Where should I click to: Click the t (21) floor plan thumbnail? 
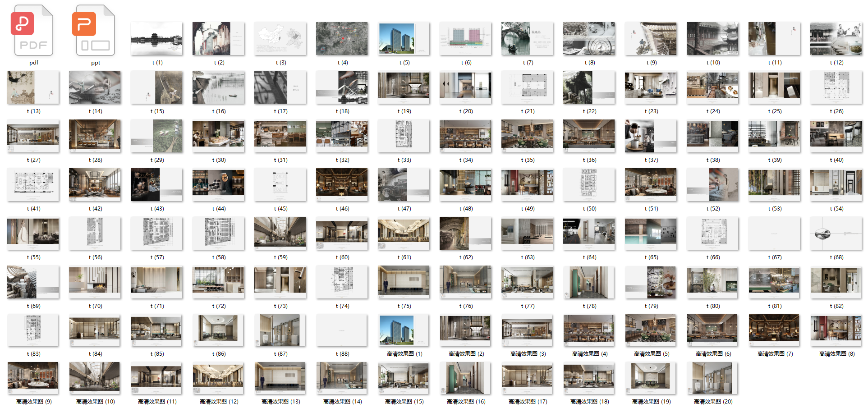tap(527, 87)
